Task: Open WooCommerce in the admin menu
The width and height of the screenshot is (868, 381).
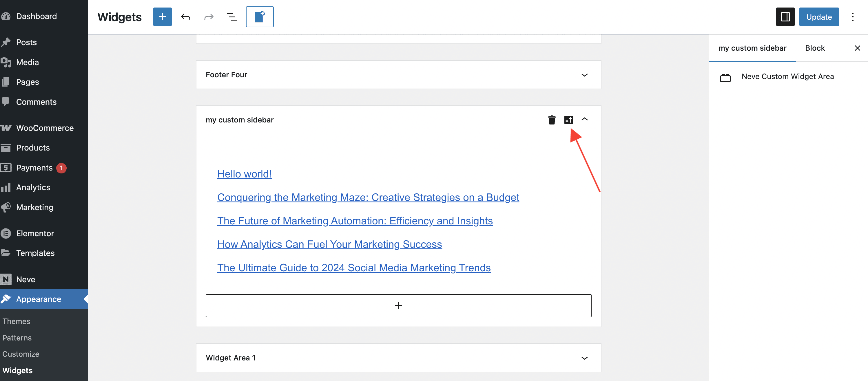Action: pyautogui.click(x=45, y=128)
